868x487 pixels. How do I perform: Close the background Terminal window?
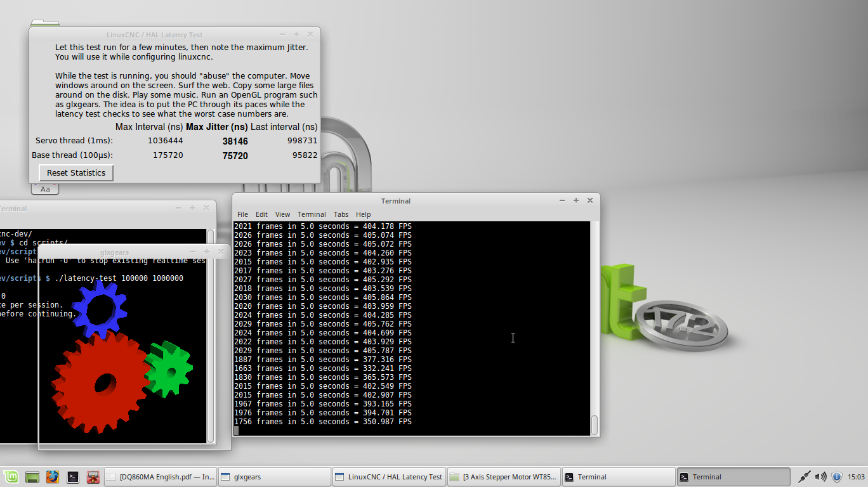point(206,207)
